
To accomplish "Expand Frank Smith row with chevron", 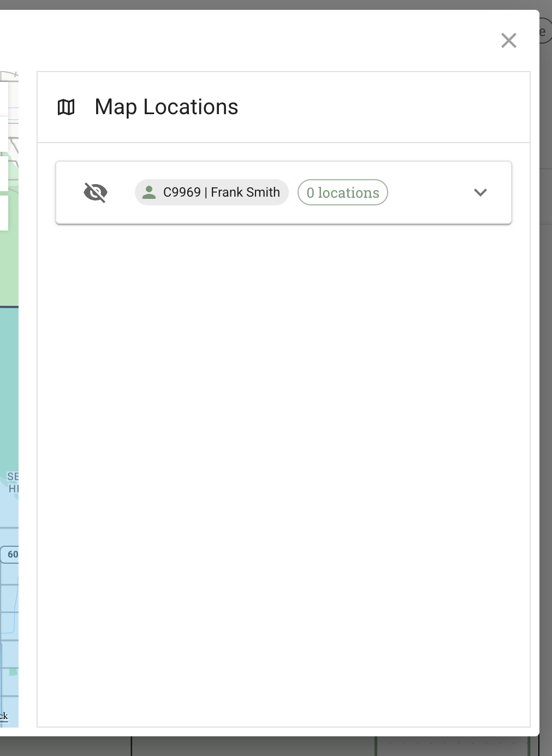I will click(480, 192).
